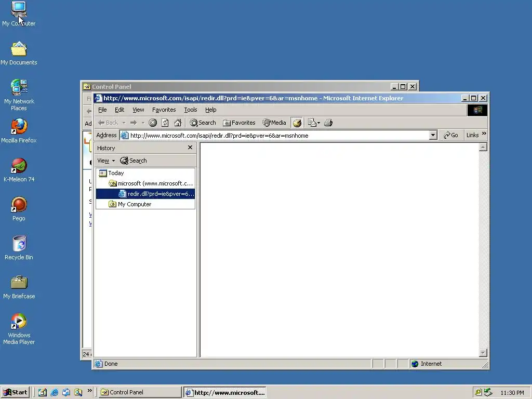
Task: Expand the Address bar dropdown
Action: 433,136
